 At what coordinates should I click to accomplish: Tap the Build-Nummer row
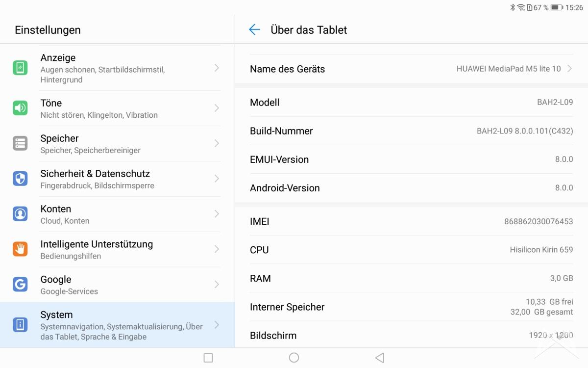(x=411, y=131)
